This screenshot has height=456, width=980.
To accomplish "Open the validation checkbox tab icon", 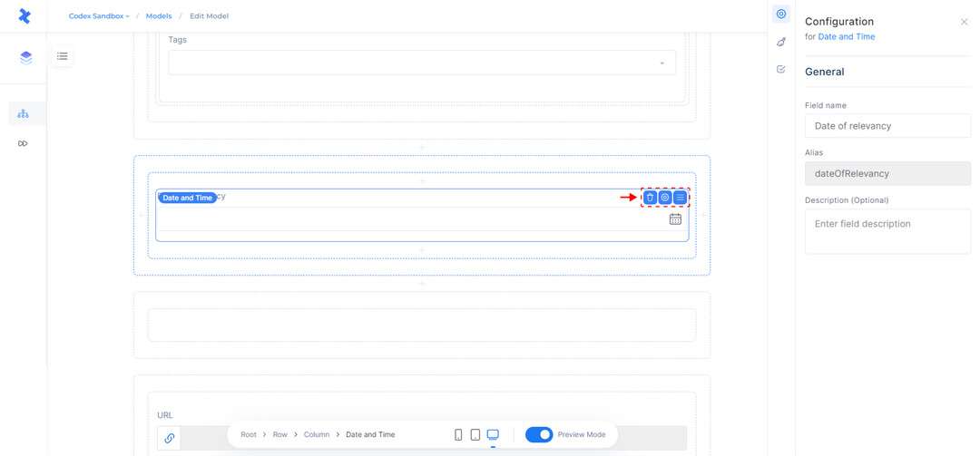I will pyautogui.click(x=780, y=69).
